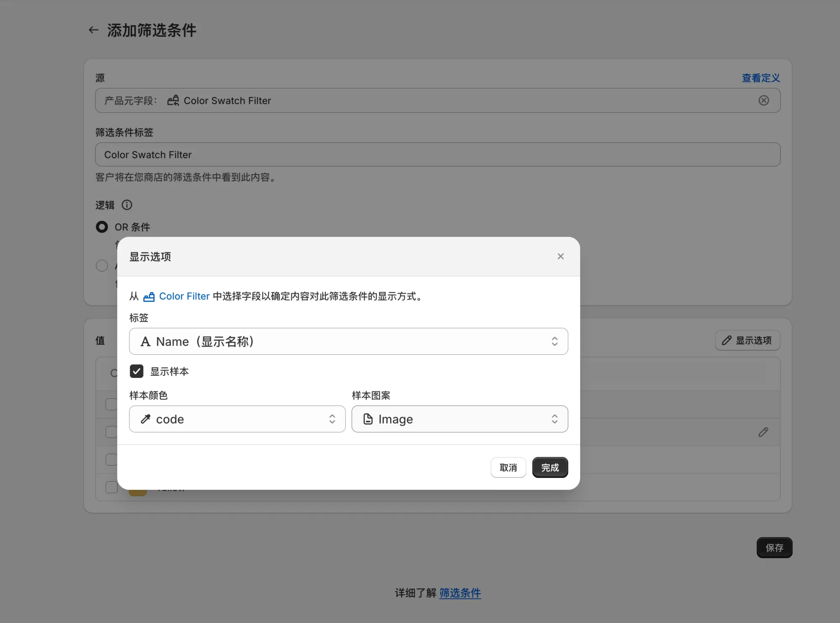840x623 pixels.
Task: Select the OR 条件 radio button
Action: [x=102, y=227]
